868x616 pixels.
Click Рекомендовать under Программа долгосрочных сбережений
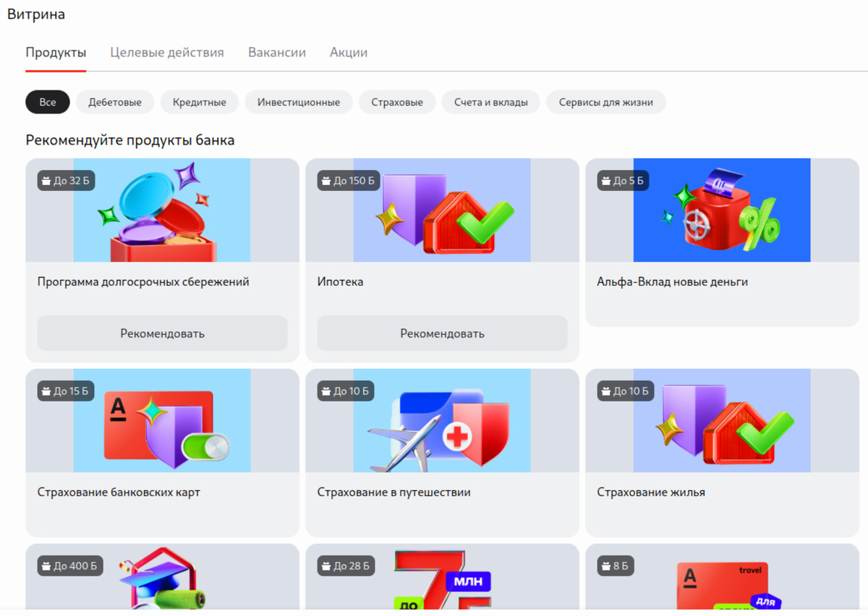coord(163,333)
